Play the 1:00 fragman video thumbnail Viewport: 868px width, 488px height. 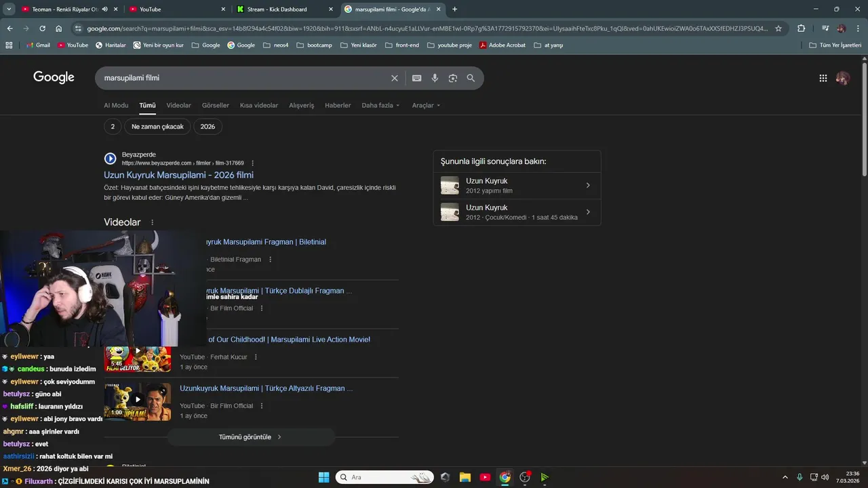coord(137,402)
